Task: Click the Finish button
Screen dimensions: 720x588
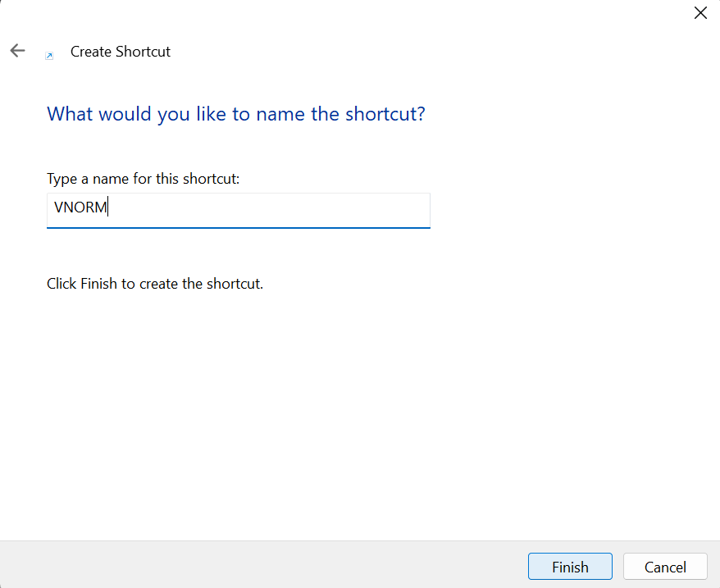Action: (570, 567)
